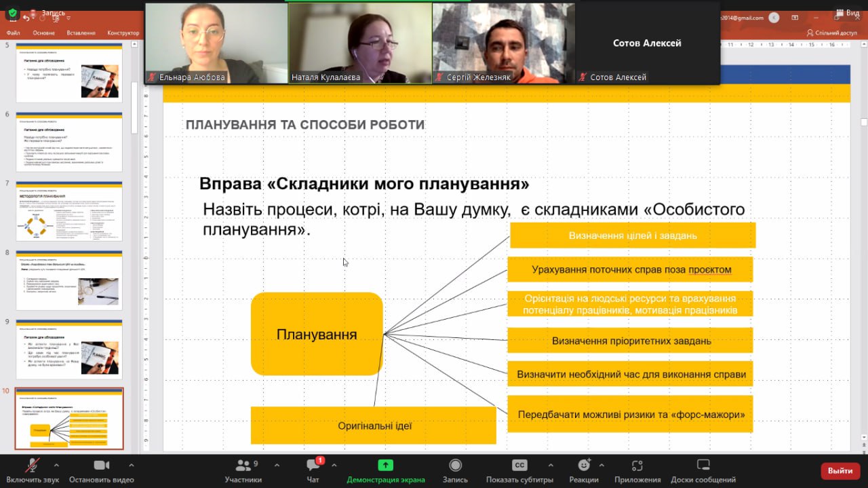Click the slide title ПЛАНУВАННЯ ТА СПОСОБИ РОБОТИ
The height and width of the screenshot is (488, 868).
pos(305,125)
